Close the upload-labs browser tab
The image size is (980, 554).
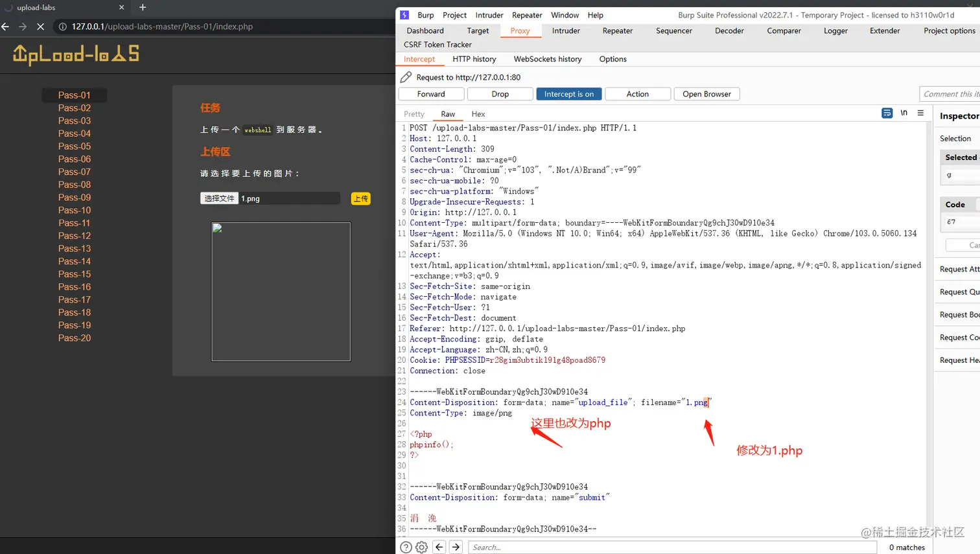(121, 7)
